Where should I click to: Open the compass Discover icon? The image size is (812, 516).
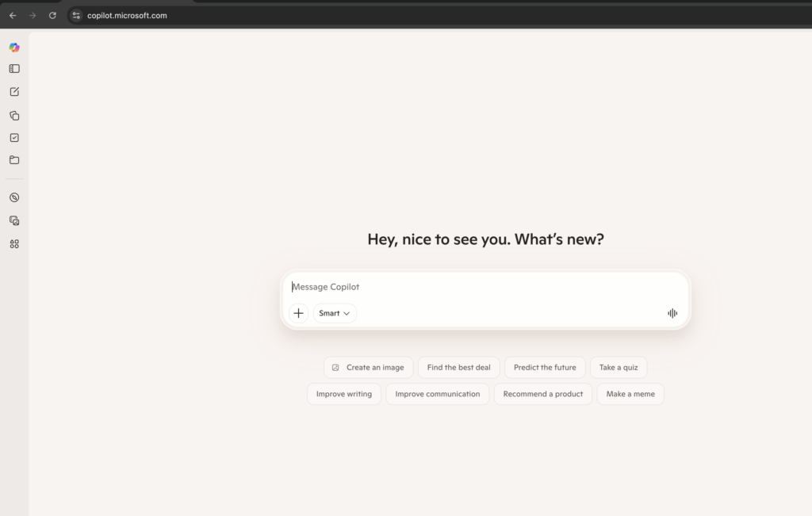point(14,197)
